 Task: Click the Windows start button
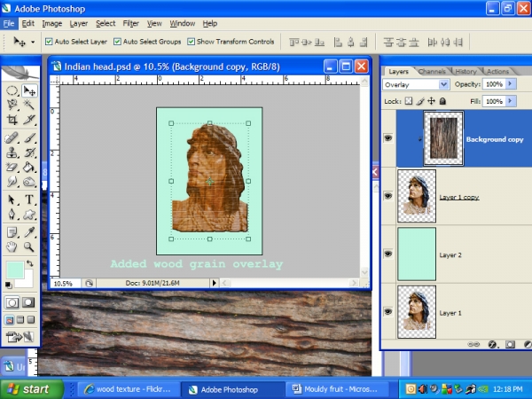[31, 389]
